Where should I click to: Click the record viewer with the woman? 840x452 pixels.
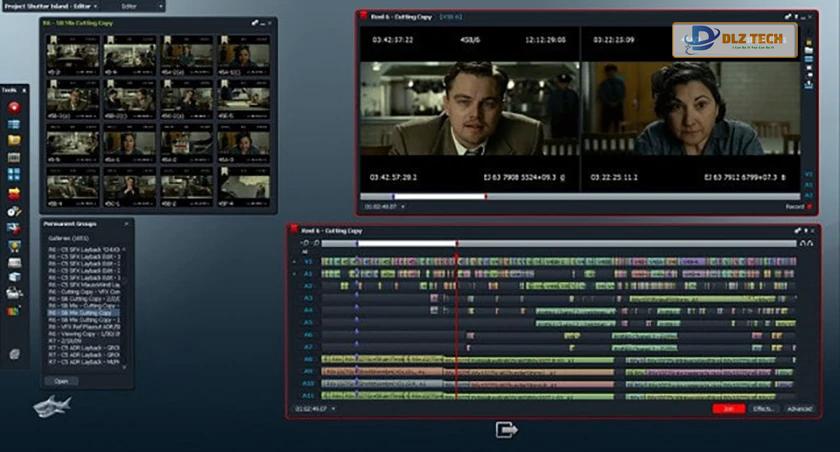(x=691, y=109)
